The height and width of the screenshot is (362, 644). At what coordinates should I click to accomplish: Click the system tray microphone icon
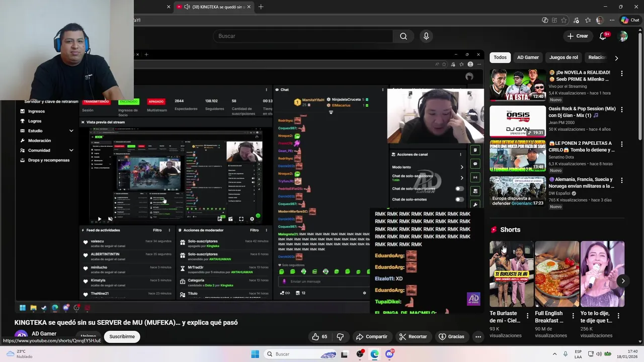point(566,354)
